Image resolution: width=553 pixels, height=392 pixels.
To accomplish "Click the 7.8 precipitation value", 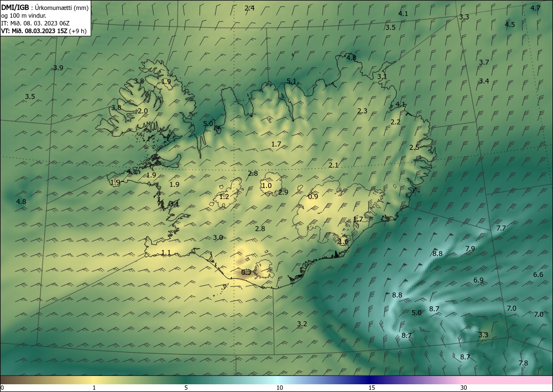I will [523, 363].
